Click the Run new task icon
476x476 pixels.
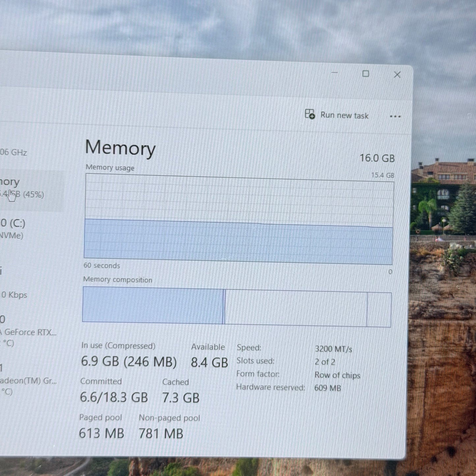pyautogui.click(x=310, y=114)
